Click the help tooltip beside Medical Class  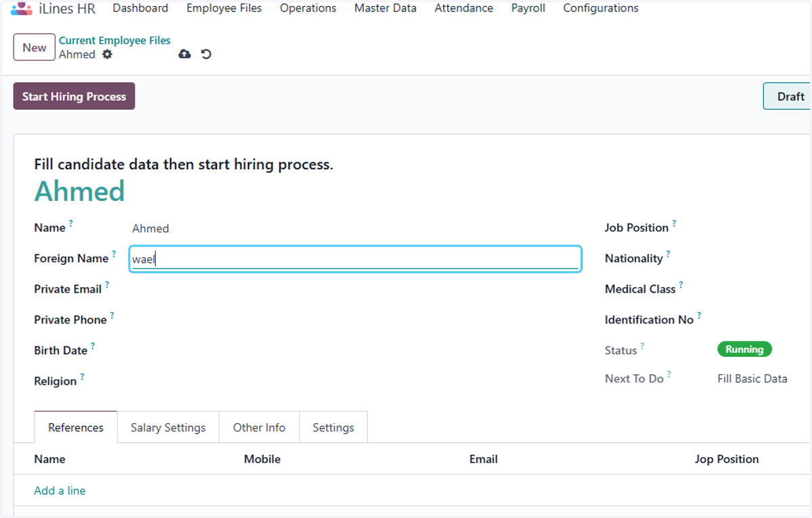click(x=681, y=285)
